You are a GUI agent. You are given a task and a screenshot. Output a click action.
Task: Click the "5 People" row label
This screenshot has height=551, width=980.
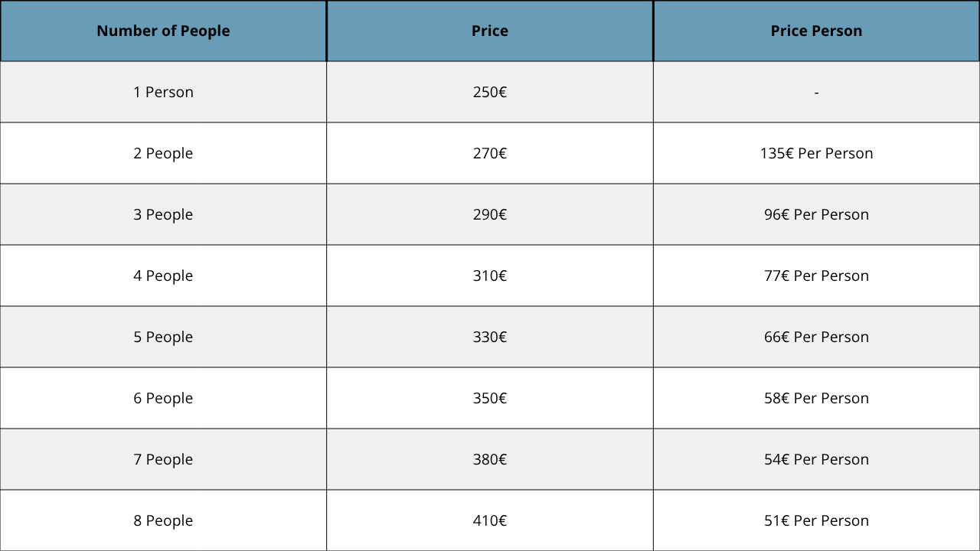(x=163, y=337)
